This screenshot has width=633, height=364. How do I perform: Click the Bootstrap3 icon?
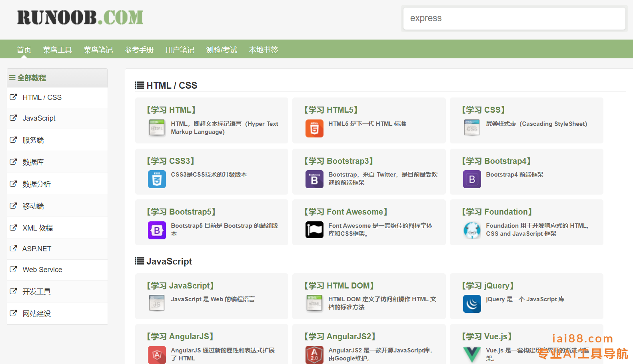click(314, 179)
